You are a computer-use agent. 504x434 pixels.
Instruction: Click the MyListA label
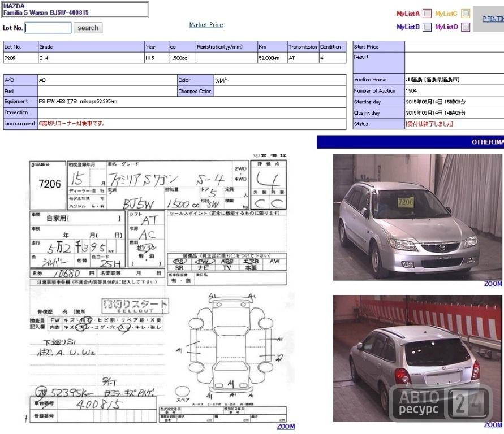pyautogui.click(x=408, y=14)
